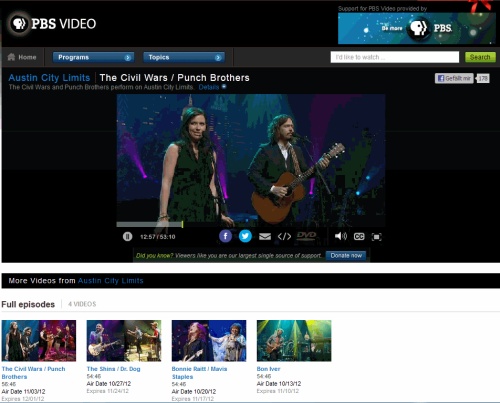Toggle closed captions CC

(x=359, y=237)
